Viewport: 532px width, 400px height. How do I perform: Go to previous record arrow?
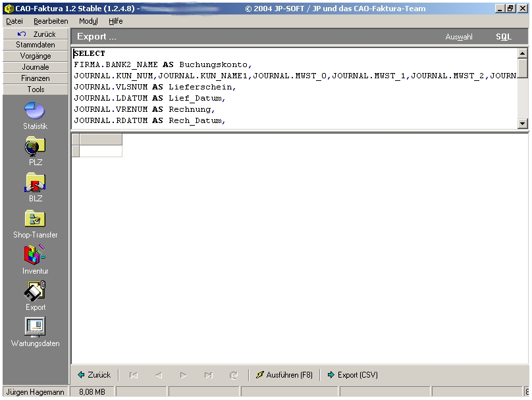[x=159, y=375]
